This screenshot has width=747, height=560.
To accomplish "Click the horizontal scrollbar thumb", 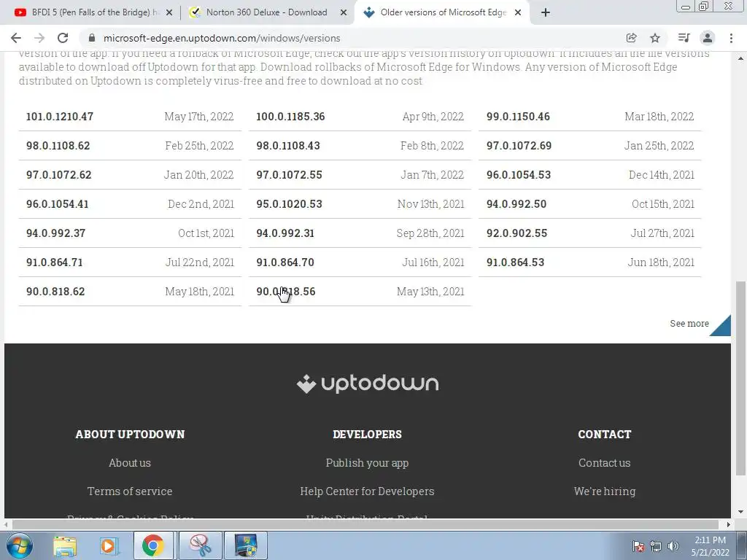I will pos(365,525).
